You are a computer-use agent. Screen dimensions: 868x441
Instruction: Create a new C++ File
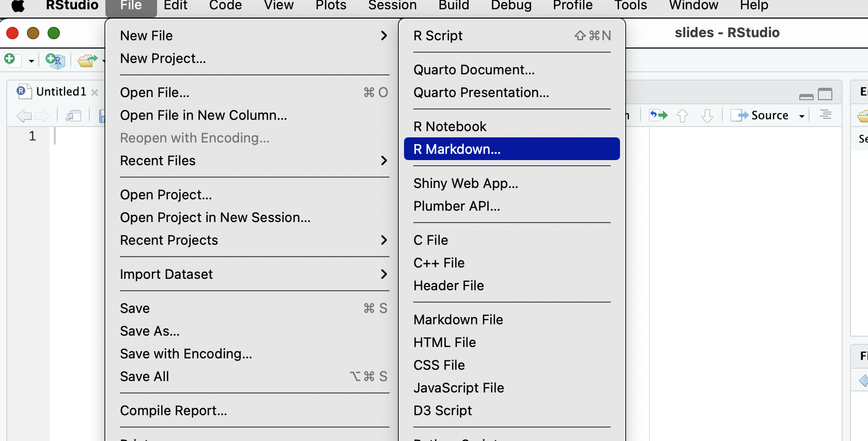point(512,263)
